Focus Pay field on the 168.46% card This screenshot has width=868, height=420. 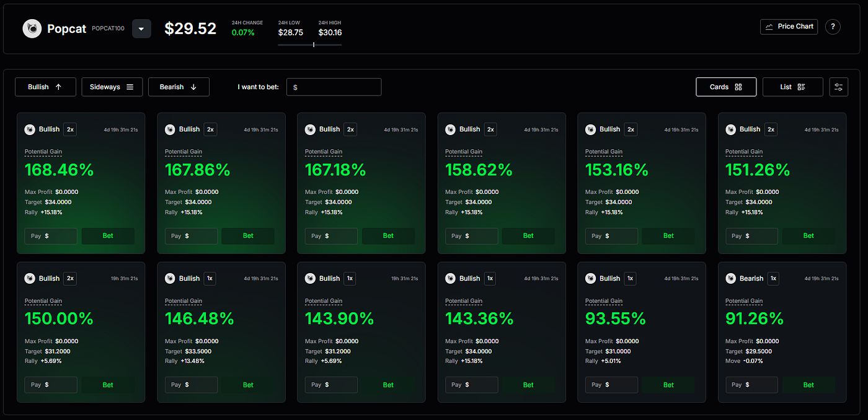click(51, 235)
